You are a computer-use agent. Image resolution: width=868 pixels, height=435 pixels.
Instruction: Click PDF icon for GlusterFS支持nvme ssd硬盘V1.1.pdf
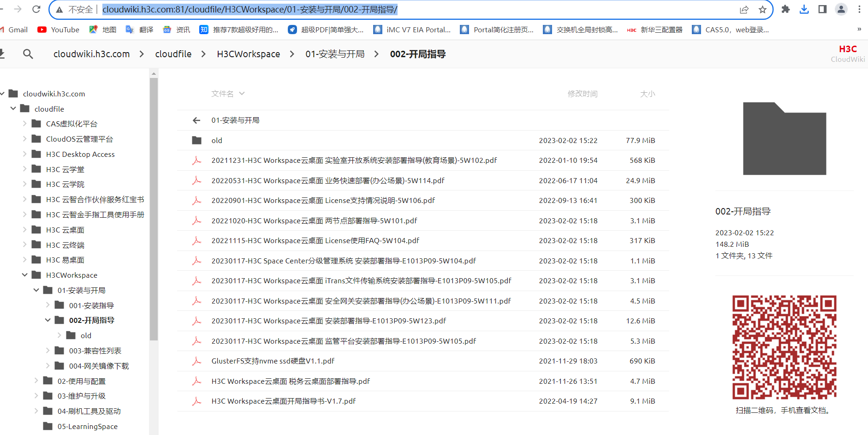coord(196,361)
